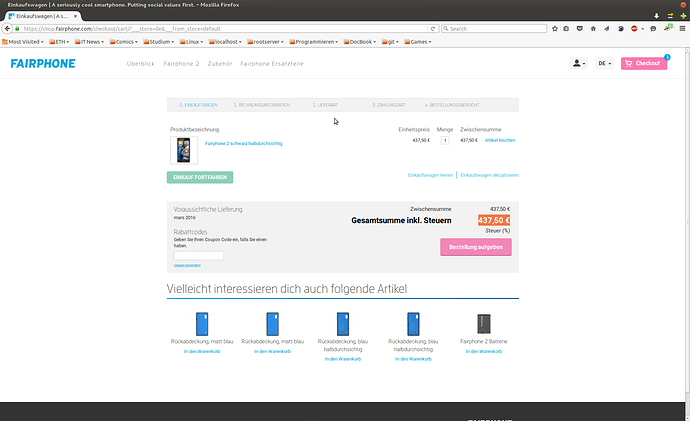Click the white download arrow in tab strip
This screenshot has height=421, width=690.
pyautogui.click(x=656, y=16)
